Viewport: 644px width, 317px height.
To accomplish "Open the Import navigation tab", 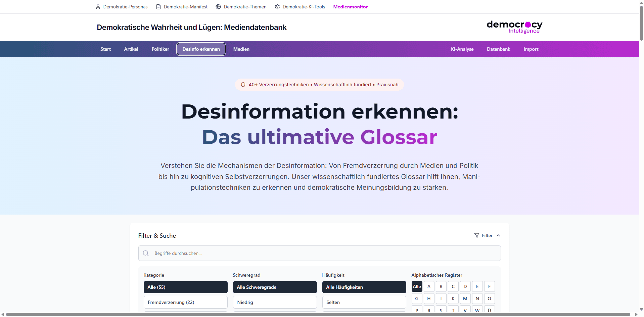I will click(x=531, y=49).
